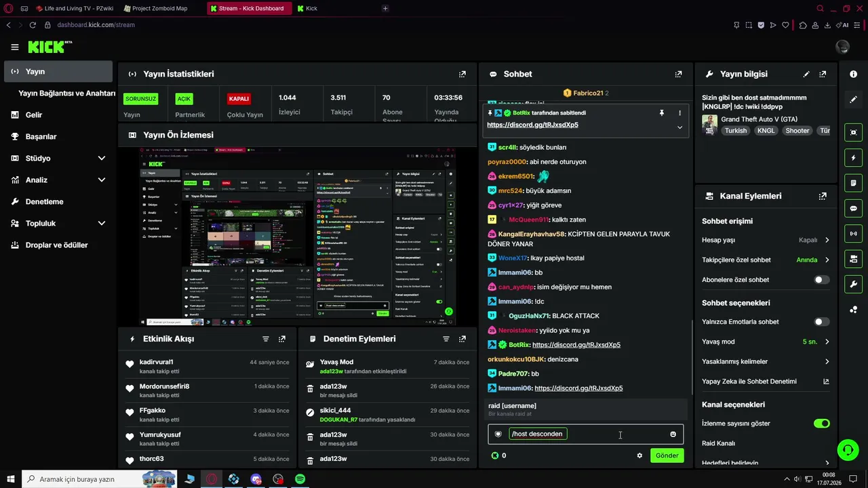Click the Turkish stream tag
The width and height of the screenshot is (868, 488).
735,131
